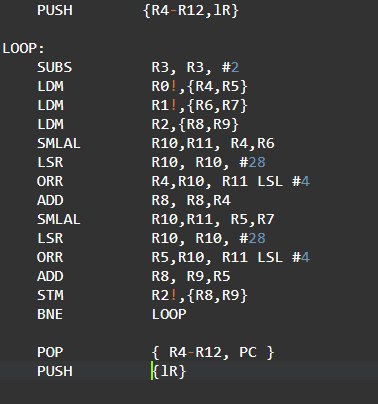
Task: Click the POP instruction mnemonic
Action: (50, 352)
